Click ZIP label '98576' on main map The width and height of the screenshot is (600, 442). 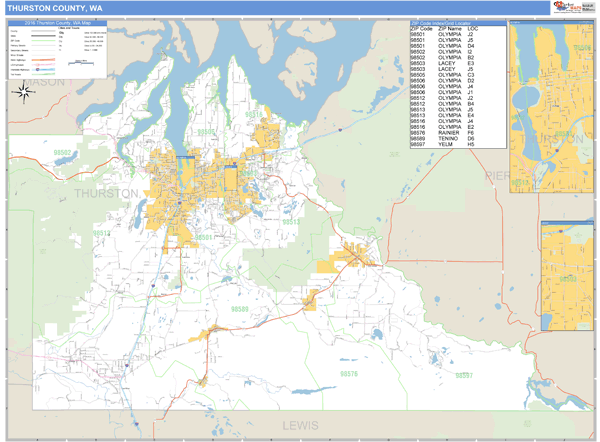click(x=349, y=373)
